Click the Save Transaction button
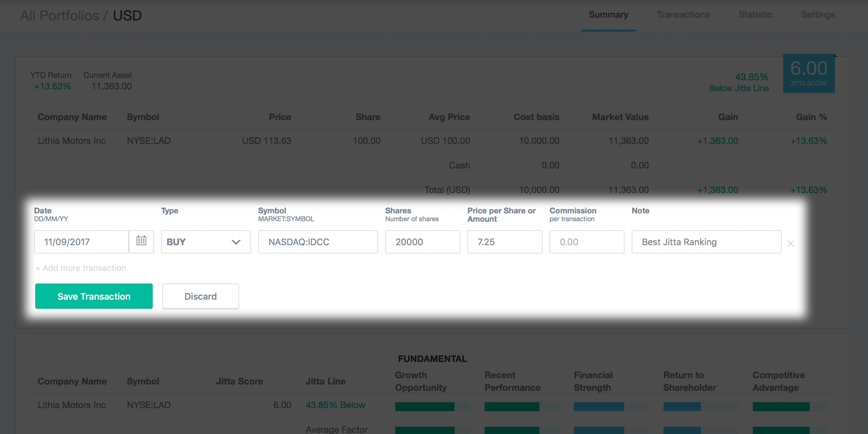Viewport: 868px width, 434px height. [x=94, y=296]
